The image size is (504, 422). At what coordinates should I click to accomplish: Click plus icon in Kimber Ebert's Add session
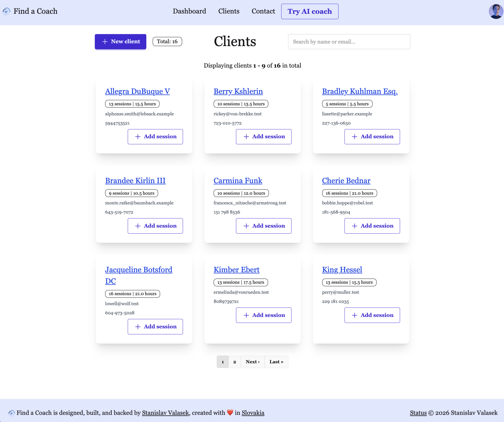coord(246,315)
